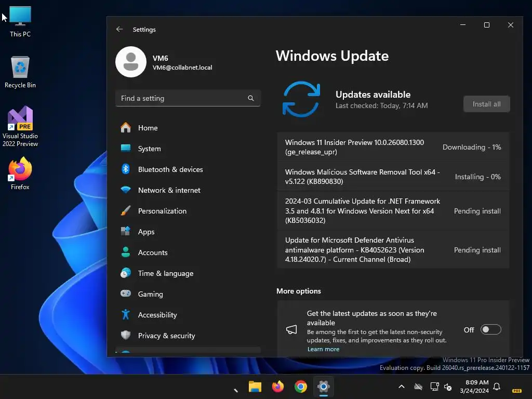
Task: Click Last checked: Today, 7:14 AM text
Action: coord(381,105)
